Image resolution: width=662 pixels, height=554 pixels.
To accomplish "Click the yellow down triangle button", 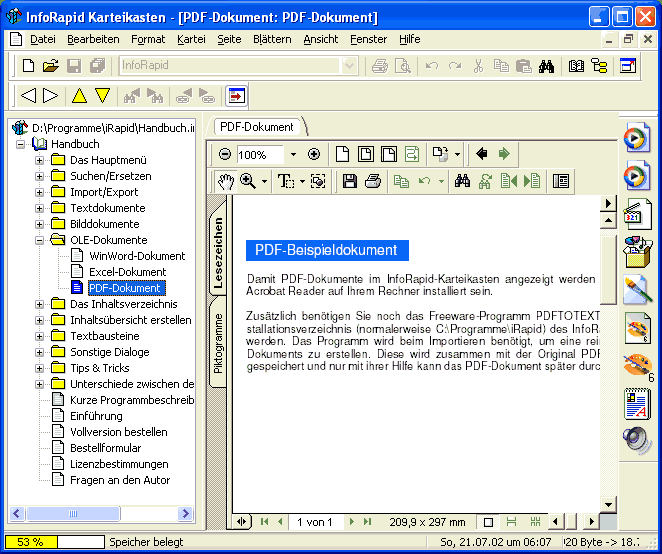I will [102, 95].
